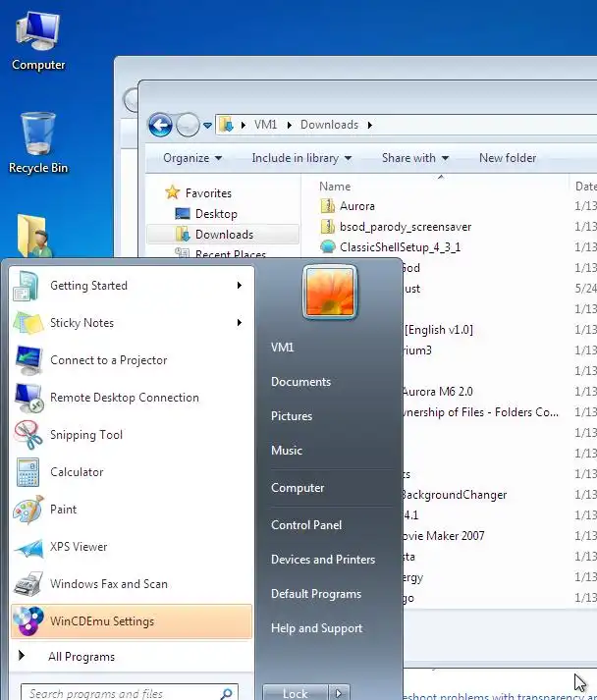This screenshot has height=700, width=597.
Task: Select the Movie Maker 2007 file
Action: [444, 536]
